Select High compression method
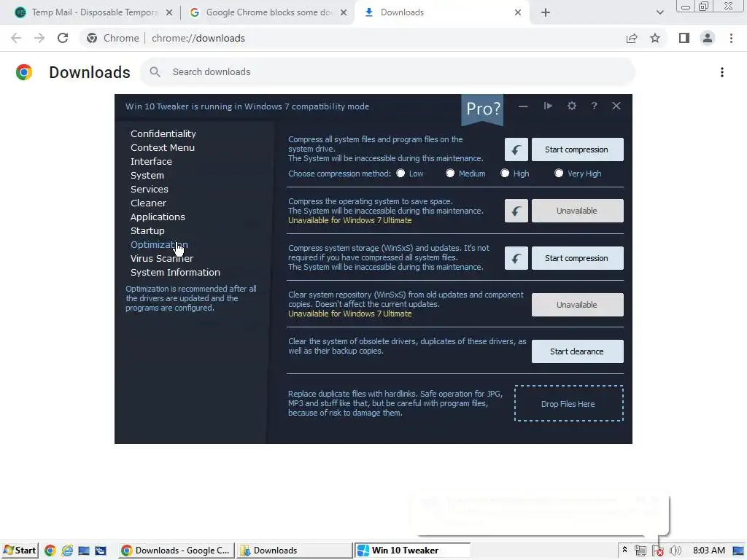The image size is (747, 560). coord(505,174)
